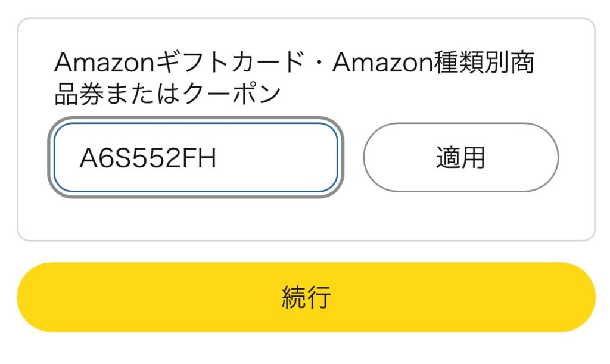610x364 pixels.
Task: Continue checkout with the 続行 button
Action: click(x=306, y=297)
